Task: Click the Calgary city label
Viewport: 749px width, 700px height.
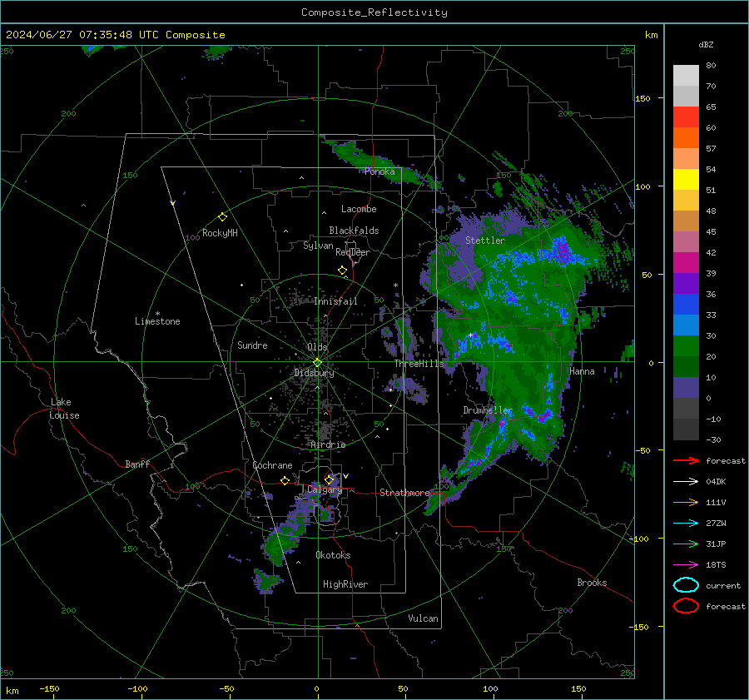Action: [x=325, y=489]
